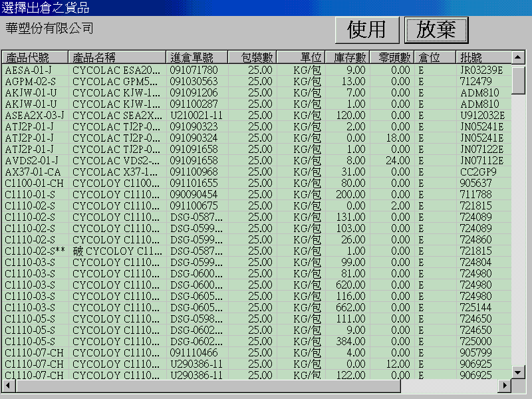This screenshot has height=399, width=532.
Task: Click product name CYCOLAC X37-1...
Action: tap(115, 172)
